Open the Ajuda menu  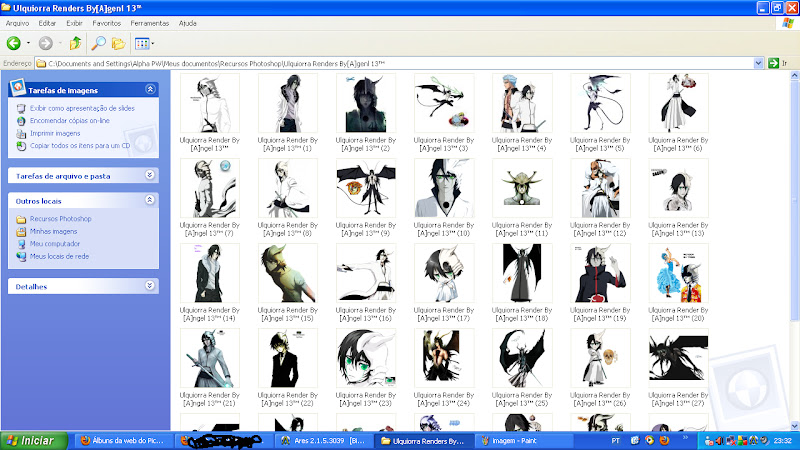pyautogui.click(x=188, y=23)
